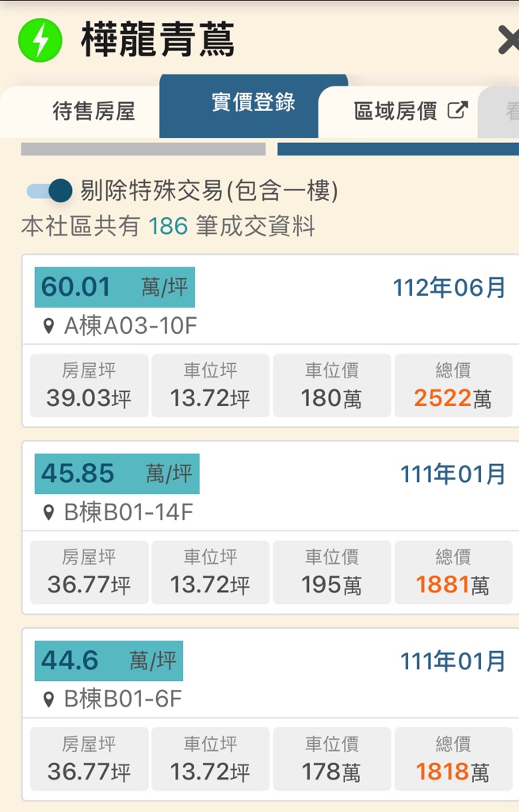
Task: Click the 1881萬 total price box
Action: (x=453, y=573)
